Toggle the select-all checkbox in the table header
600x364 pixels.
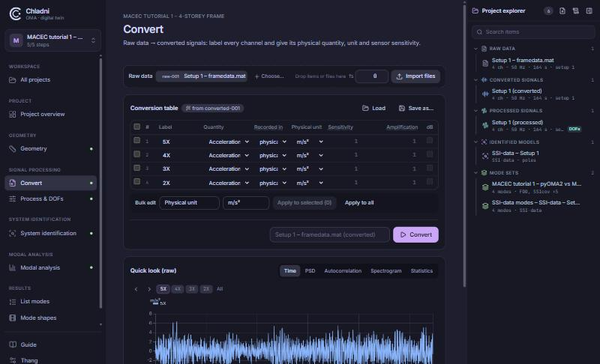(136, 127)
